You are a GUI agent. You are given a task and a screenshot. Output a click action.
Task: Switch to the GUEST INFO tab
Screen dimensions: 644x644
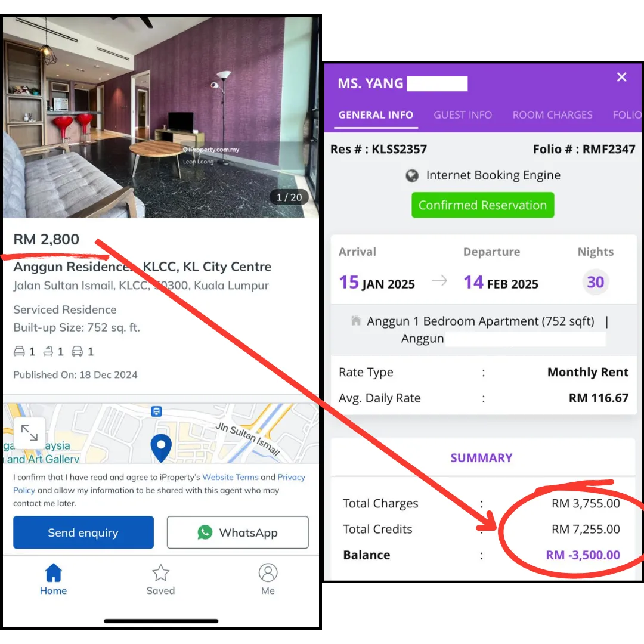click(x=463, y=115)
